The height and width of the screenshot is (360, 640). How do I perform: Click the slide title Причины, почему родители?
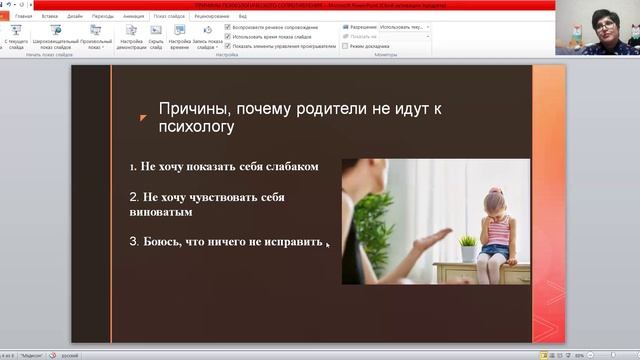tap(300, 118)
